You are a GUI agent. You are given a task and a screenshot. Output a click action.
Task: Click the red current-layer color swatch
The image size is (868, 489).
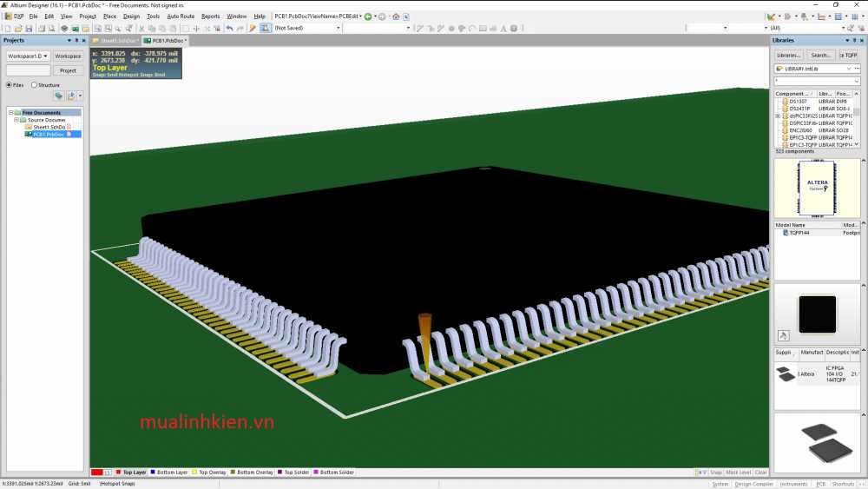[x=97, y=472]
